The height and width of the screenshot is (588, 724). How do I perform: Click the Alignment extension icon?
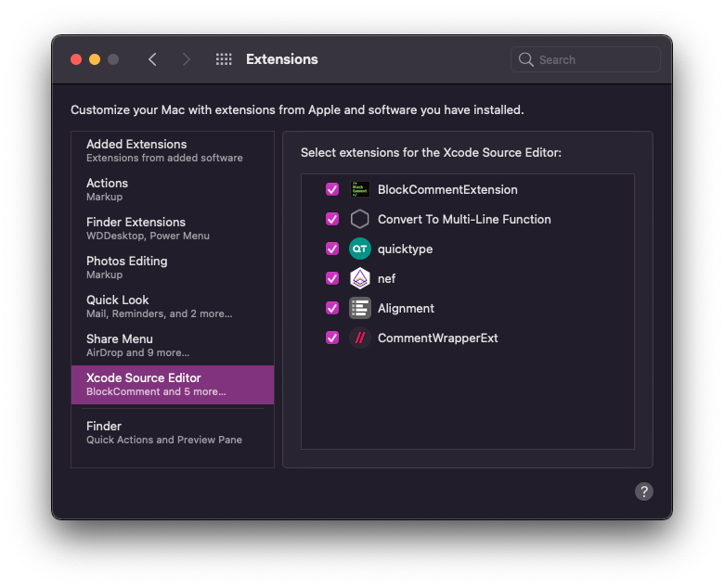click(360, 308)
